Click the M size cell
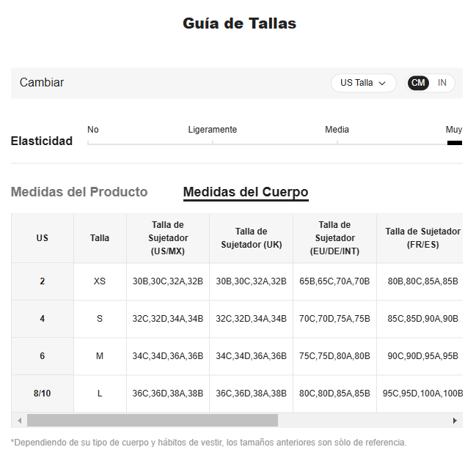Screen dimensions: 476x458 100,356
